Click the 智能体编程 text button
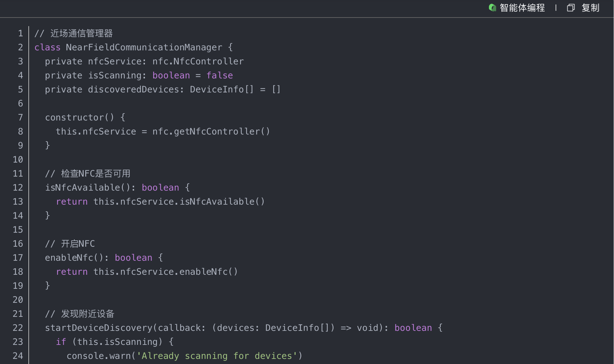Image resolution: width=614 pixels, height=364 pixels. pyautogui.click(x=522, y=8)
